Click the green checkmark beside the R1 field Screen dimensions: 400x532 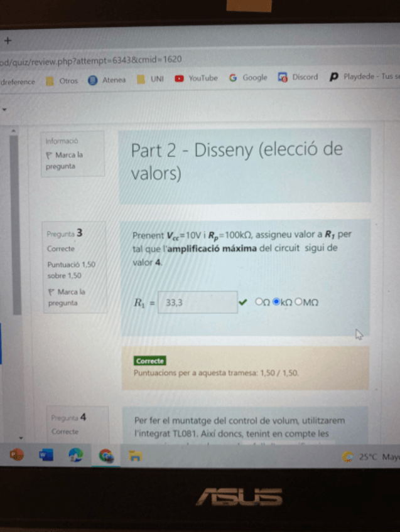click(x=243, y=302)
